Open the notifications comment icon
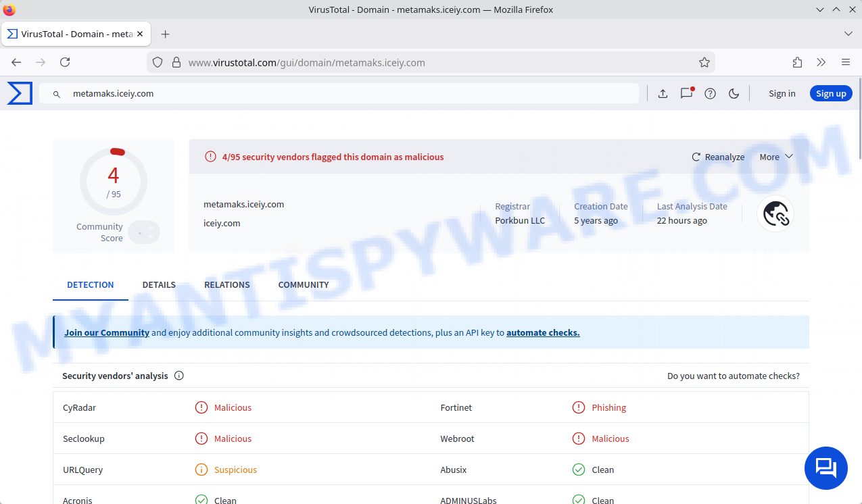862x504 pixels. pyautogui.click(x=686, y=94)
